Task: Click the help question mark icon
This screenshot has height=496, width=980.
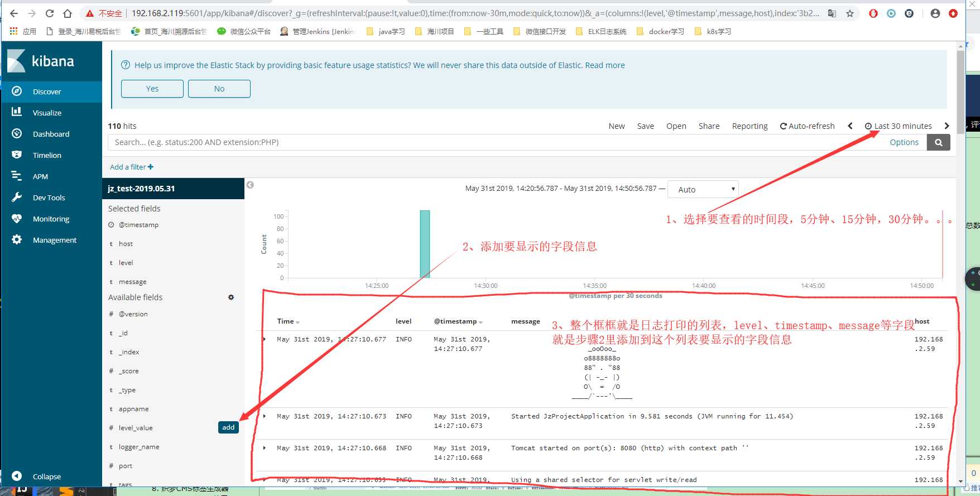Action: (126, 65)
